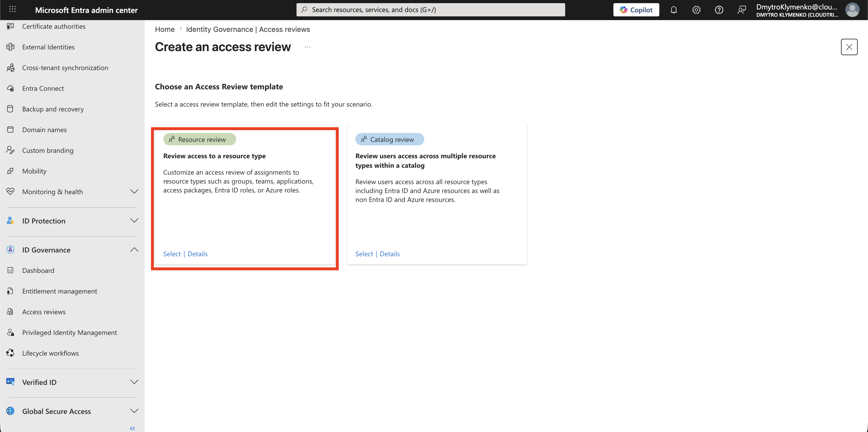Click the Entitlement management sidebar icon
868x432 pixels.
[10, 291]
